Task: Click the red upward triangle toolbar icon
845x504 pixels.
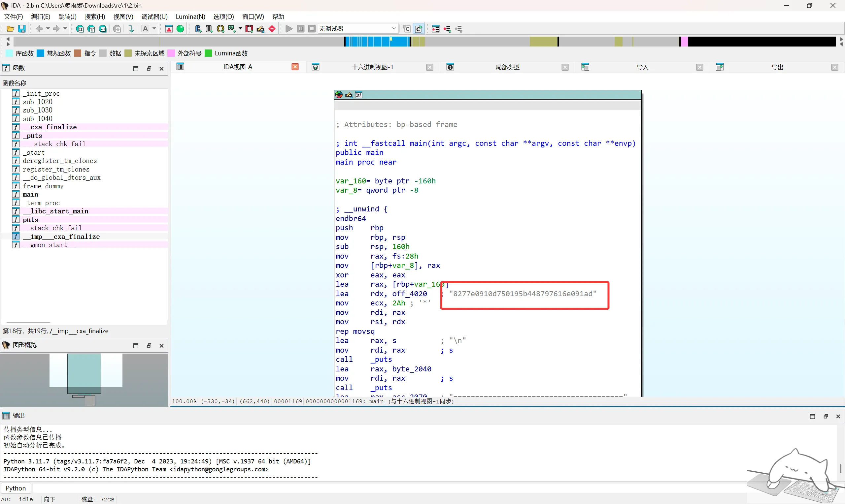Action: [169, 29]
